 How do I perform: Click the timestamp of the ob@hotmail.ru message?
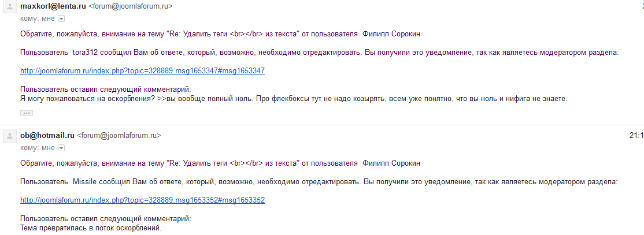pos(636,136)
